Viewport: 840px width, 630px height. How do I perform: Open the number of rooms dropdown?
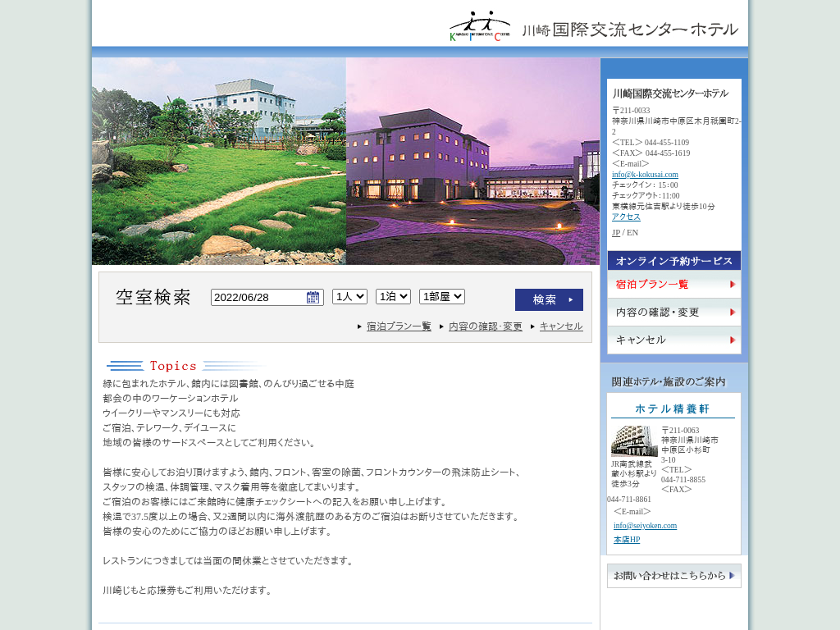pyautogui.click(x=442, y=296)
